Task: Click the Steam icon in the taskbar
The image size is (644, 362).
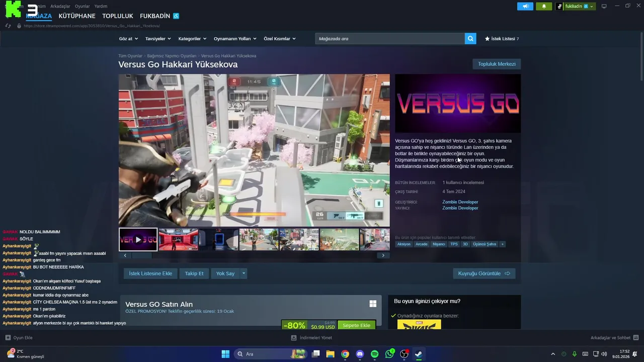Action: click(419, 354)
